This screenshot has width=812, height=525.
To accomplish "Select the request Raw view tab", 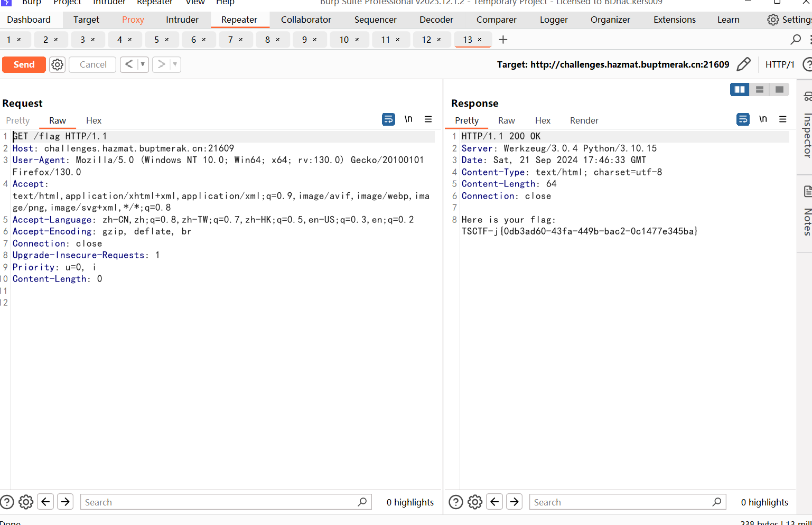I will pyautogui.click(x=58, y=120).
